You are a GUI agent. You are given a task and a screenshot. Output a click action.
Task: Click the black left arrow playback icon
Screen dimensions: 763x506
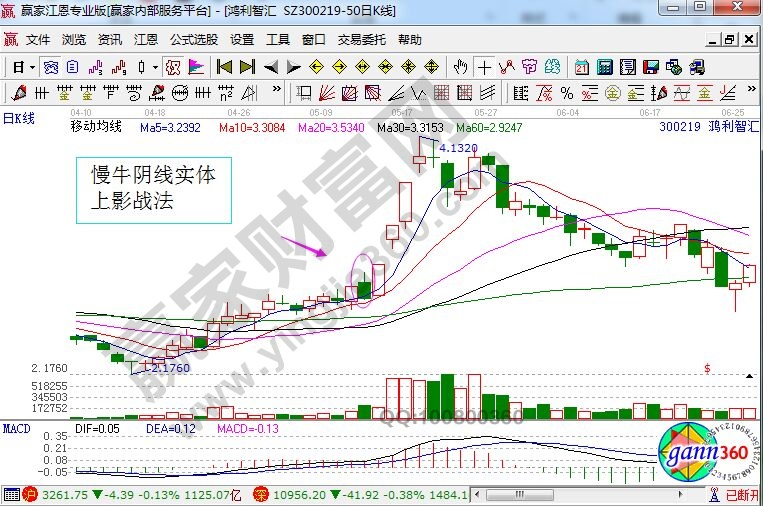[x=270, y=67]
